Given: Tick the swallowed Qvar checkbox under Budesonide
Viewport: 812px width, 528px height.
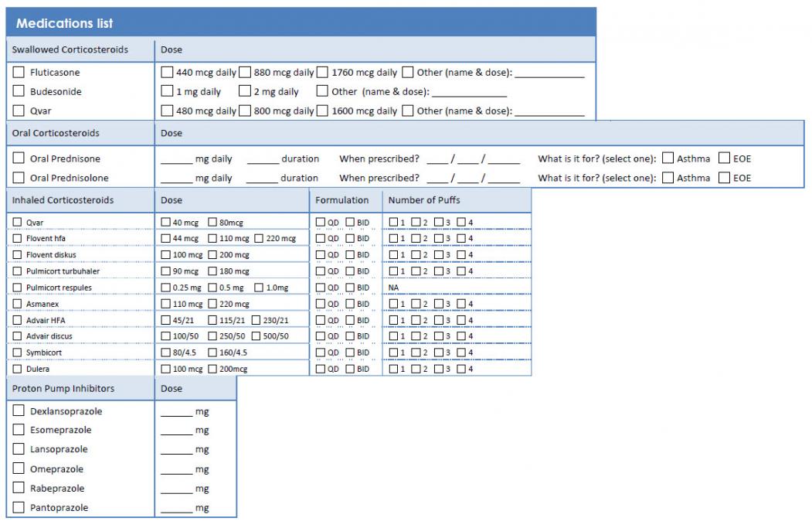Looking at the screenshot, I should coord(19,111).
